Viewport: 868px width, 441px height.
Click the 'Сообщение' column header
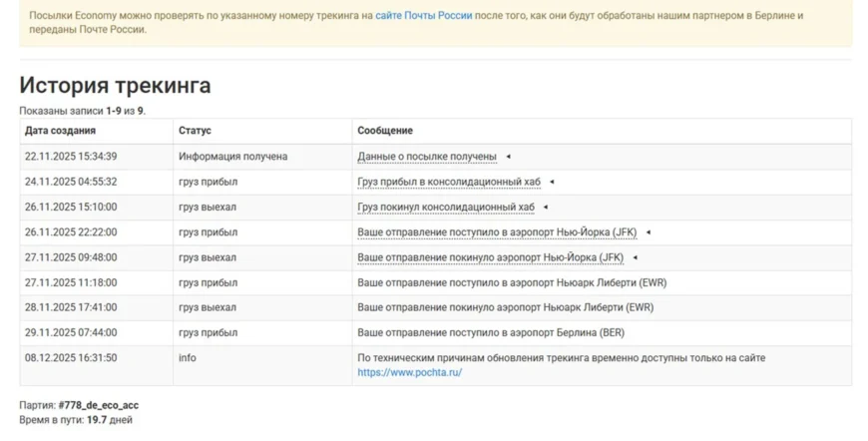coord(385,131)
